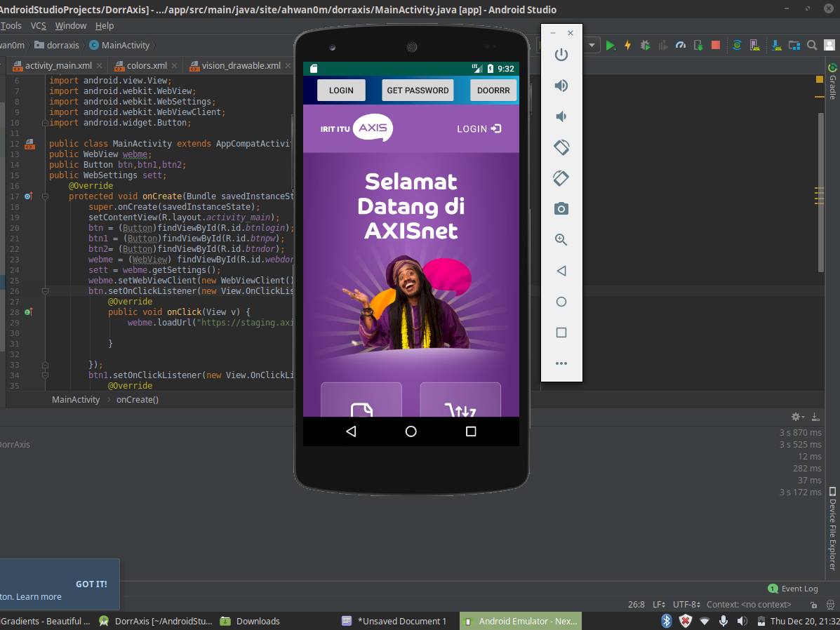Screen dimensions: 840x630
Task: Rotate emulator left using rotate icon
Action: [x=561, y=147]
